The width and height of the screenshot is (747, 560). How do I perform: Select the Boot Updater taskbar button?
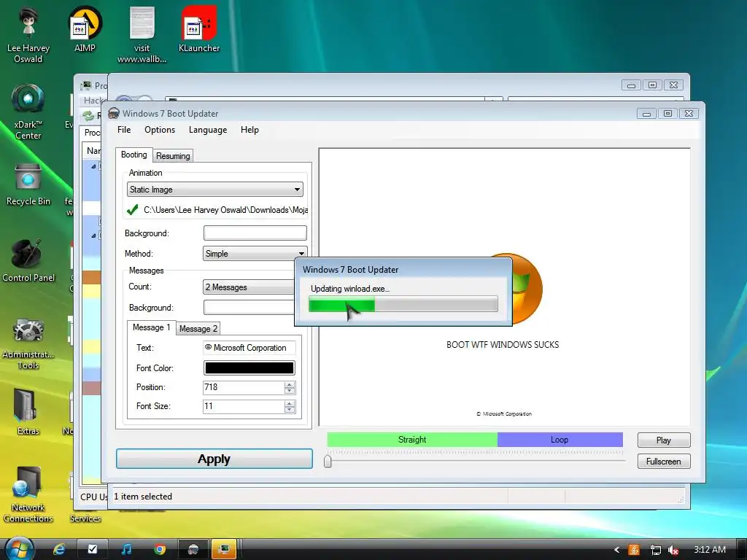(x=193, y=550)
